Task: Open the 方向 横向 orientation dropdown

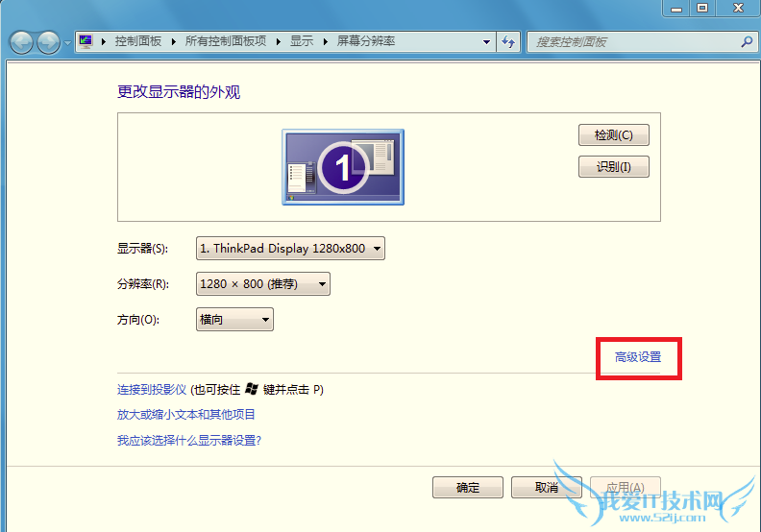Action: [234, 320]
